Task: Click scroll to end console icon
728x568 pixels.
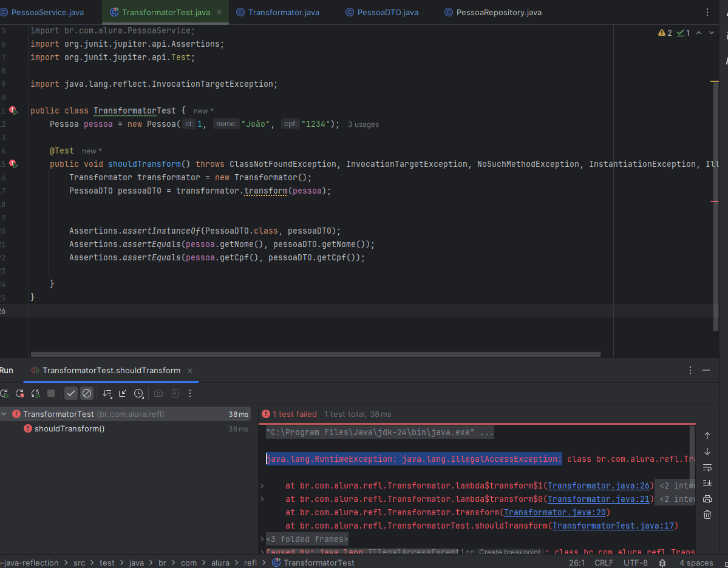Action: point(707,483)
